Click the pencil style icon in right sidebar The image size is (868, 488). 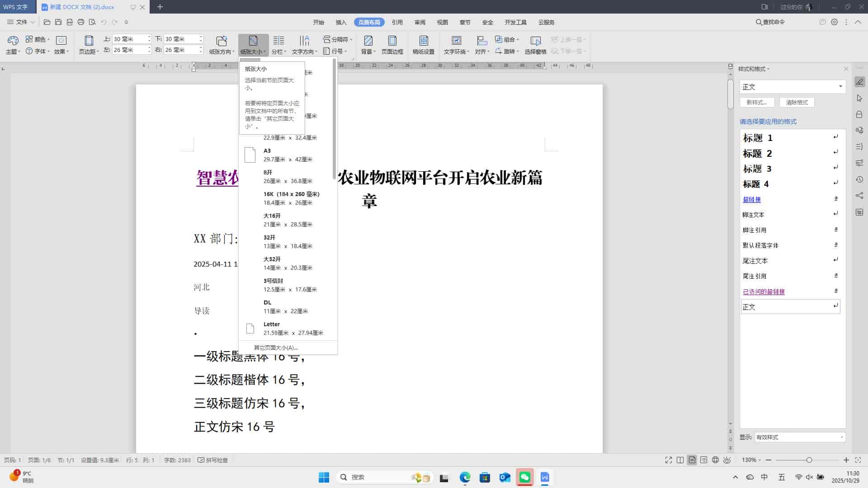[859, 82]
